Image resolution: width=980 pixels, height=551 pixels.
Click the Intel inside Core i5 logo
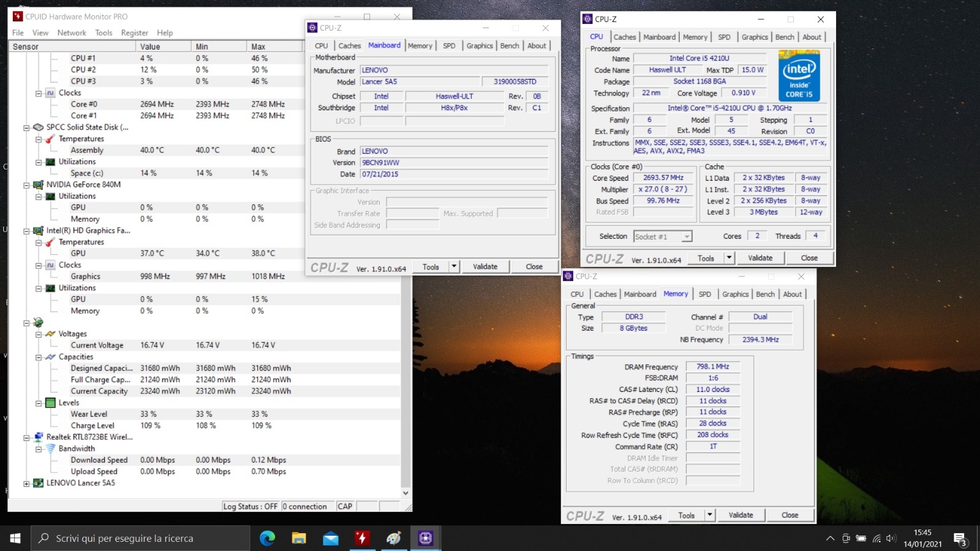pyautogui.click(x=799, y=77)
